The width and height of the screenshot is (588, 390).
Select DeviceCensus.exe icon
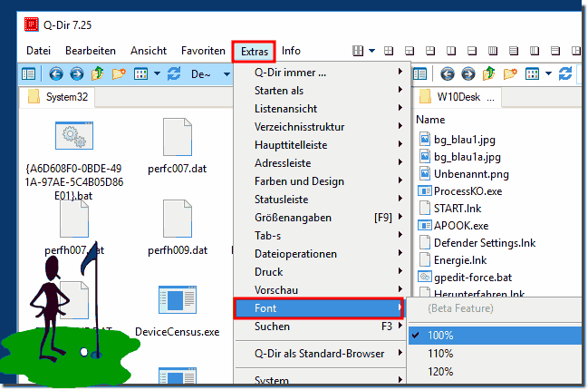pos(178,299)
